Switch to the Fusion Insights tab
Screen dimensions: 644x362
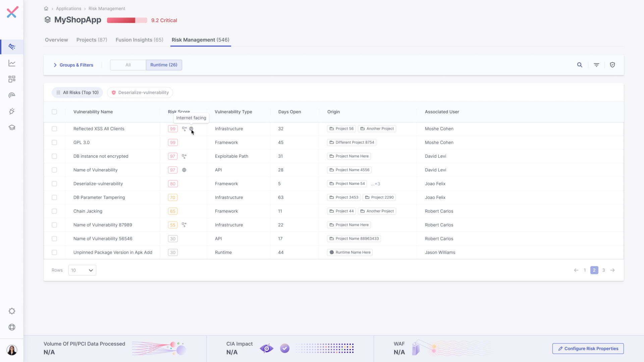(139, 40)
